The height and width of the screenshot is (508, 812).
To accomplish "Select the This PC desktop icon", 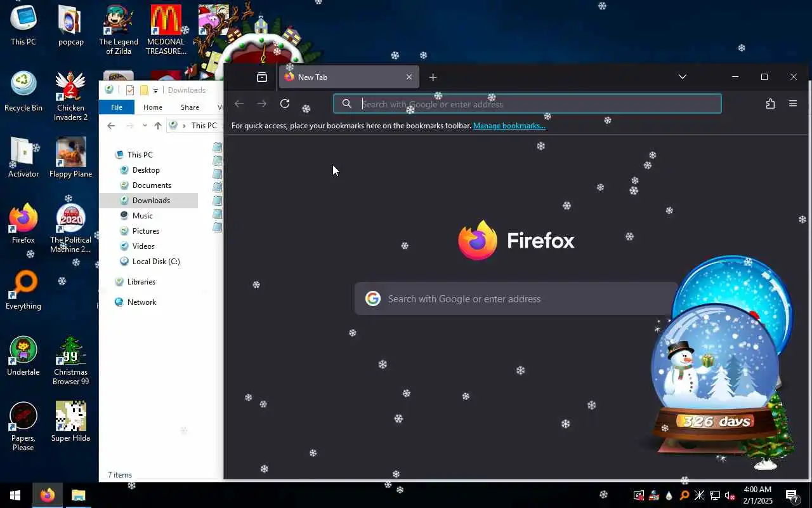I will [x=23, y=25].
